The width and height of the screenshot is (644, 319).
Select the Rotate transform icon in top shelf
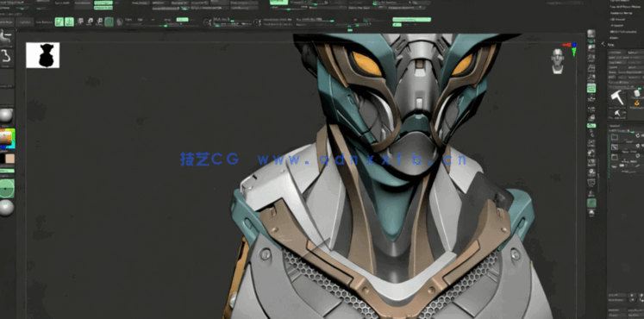[99, 22]
